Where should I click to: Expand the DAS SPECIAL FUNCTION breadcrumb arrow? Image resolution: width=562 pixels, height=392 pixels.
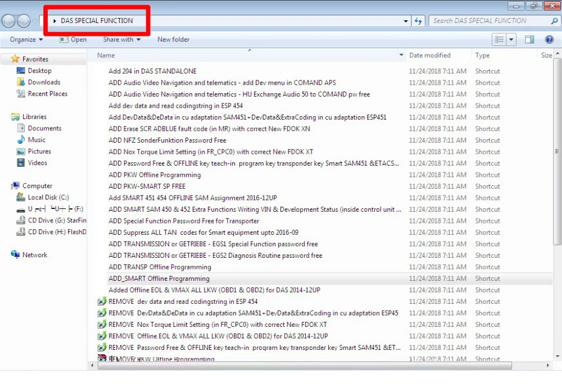point(55,21)
